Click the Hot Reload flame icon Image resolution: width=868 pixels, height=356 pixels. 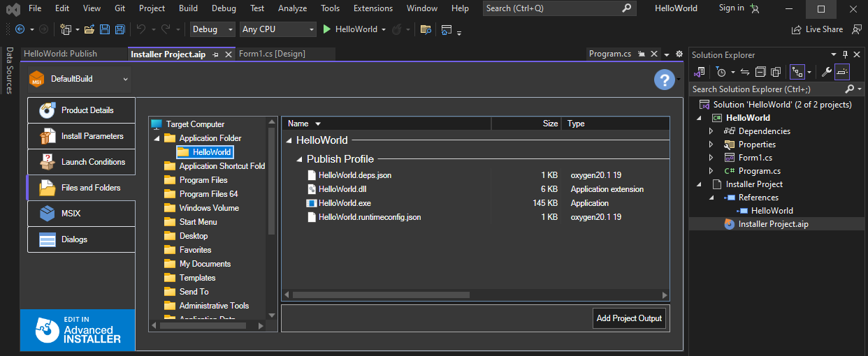(396, 29)
